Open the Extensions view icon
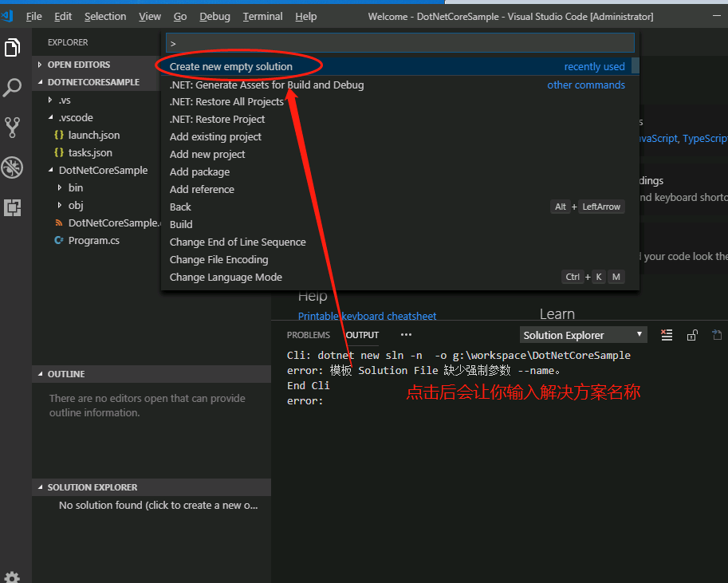 13,207
